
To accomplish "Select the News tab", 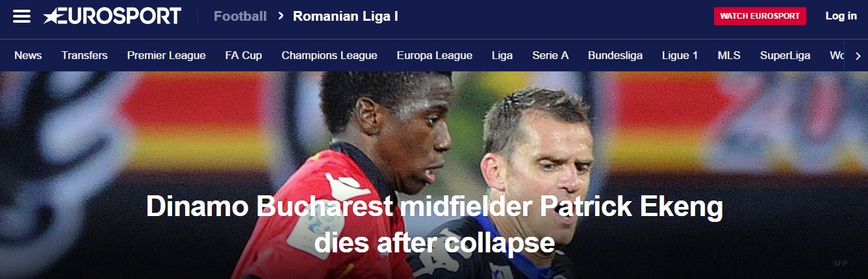I will coord(28,56).
